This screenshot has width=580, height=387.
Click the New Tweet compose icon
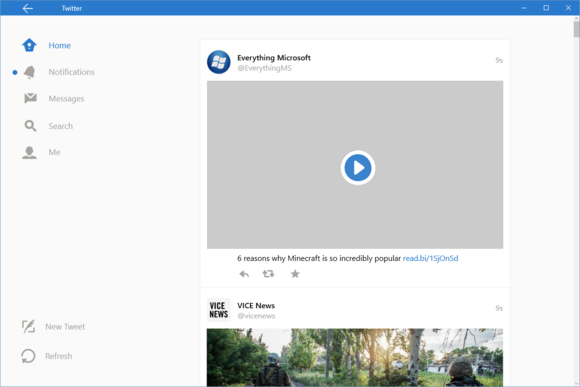[28, 326]
